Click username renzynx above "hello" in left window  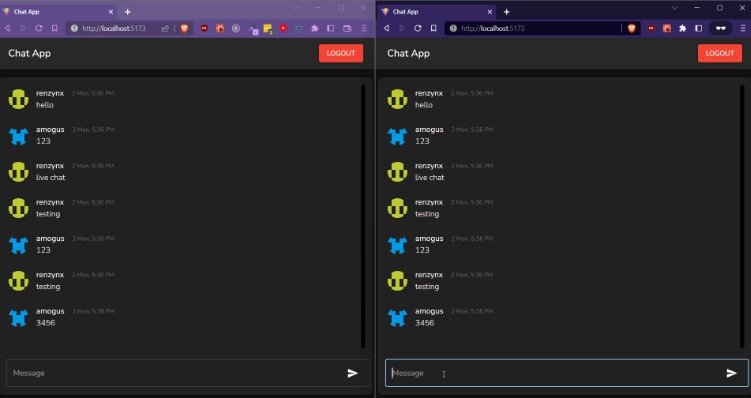pyautogui.click(x=50, y=93)
